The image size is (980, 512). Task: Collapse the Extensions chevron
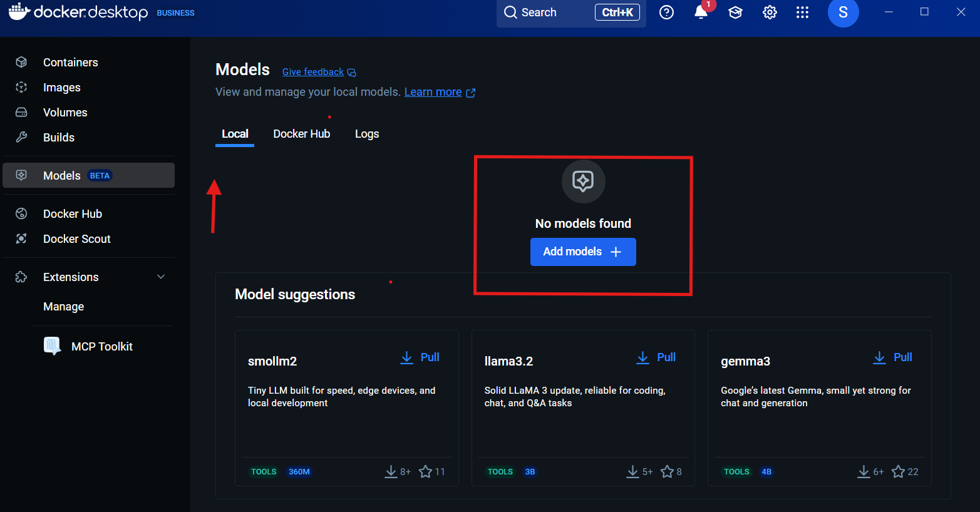point(161,277)
